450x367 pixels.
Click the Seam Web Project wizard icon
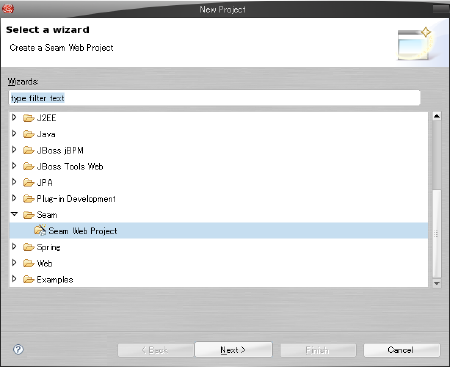[x=40, y=230]
